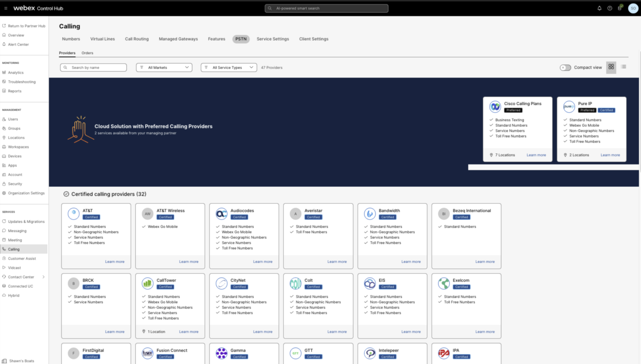This screenshot has height=364, width=641.
Task: Click the AT&T provider logo
Action: [74, 213]
